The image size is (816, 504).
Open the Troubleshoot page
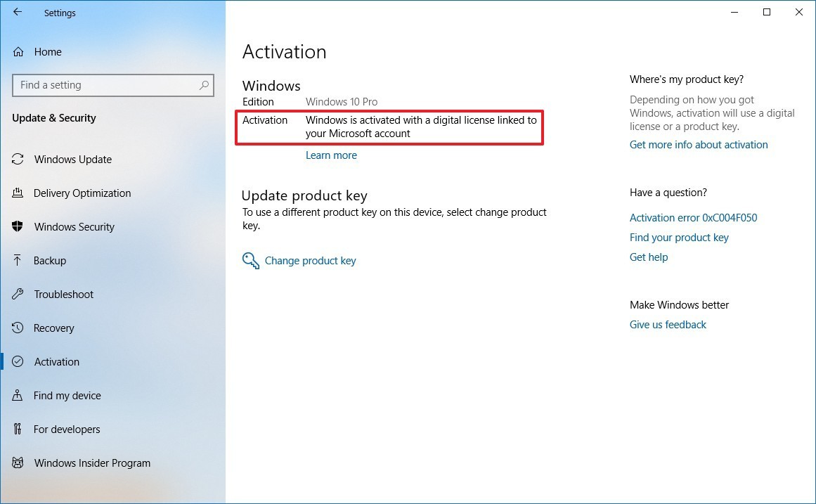64,294
